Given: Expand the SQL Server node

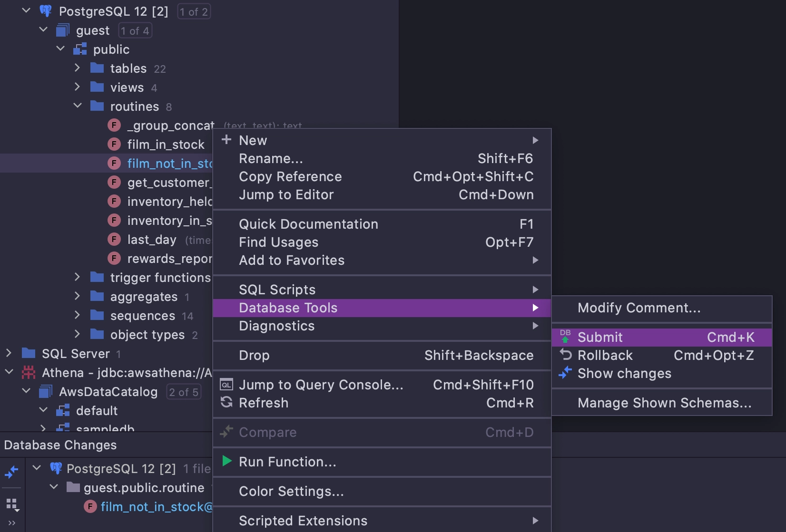Looking at the screenshot, I should tap(9, 353).
